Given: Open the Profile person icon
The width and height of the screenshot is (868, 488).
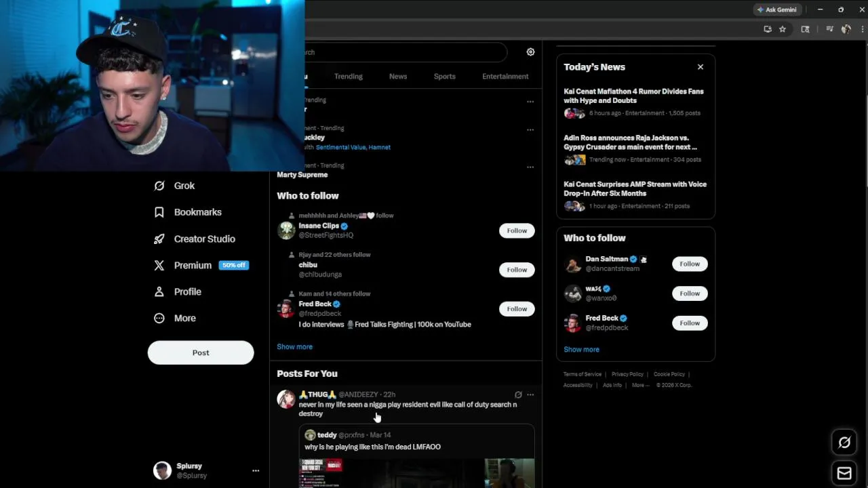Looking at the screenshot, I should [159, 291].
